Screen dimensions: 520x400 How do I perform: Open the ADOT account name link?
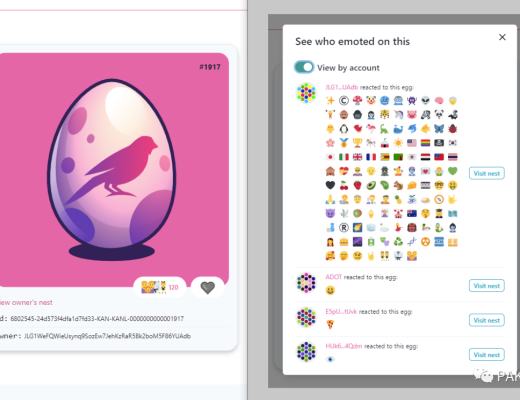tap(333, 277)
